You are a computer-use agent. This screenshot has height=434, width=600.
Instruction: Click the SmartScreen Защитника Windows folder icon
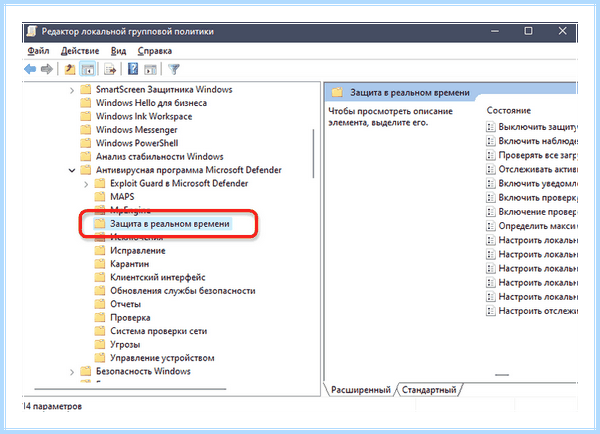tap(86, 90)
